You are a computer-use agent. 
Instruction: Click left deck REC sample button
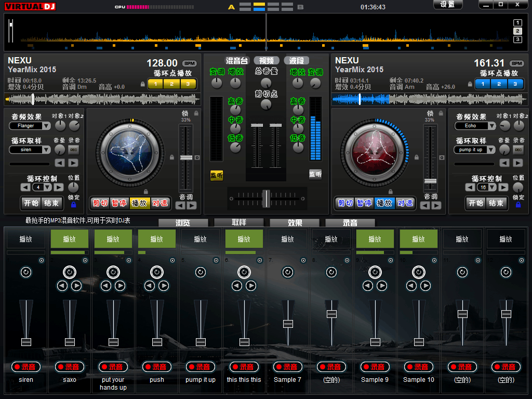73,150
